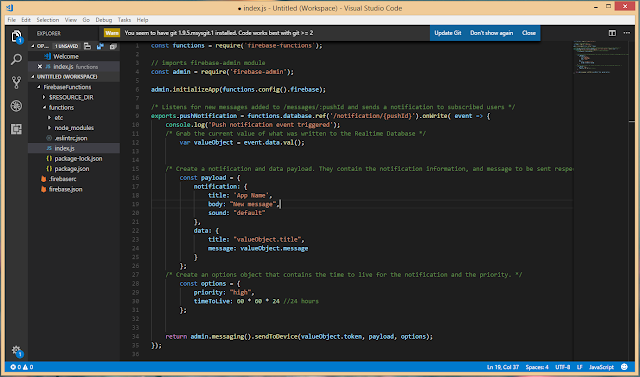Click LF end-of-line indicator
This screenshot has width=640, height=377.
pos(579,367)
